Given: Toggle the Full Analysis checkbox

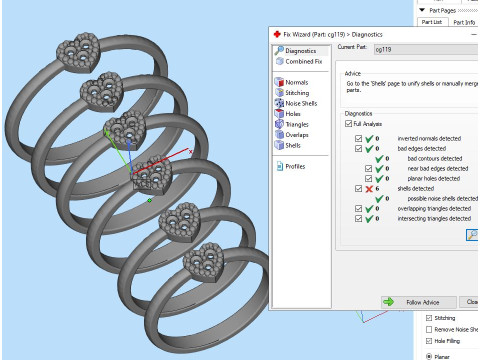Looking at the screenshot, I should [348, 124].
